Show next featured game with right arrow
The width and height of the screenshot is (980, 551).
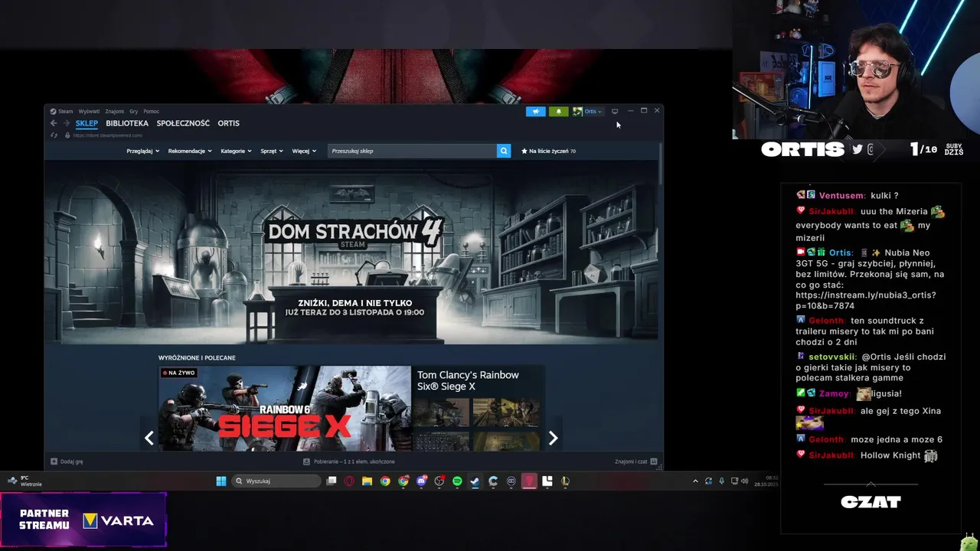point(553,438)
